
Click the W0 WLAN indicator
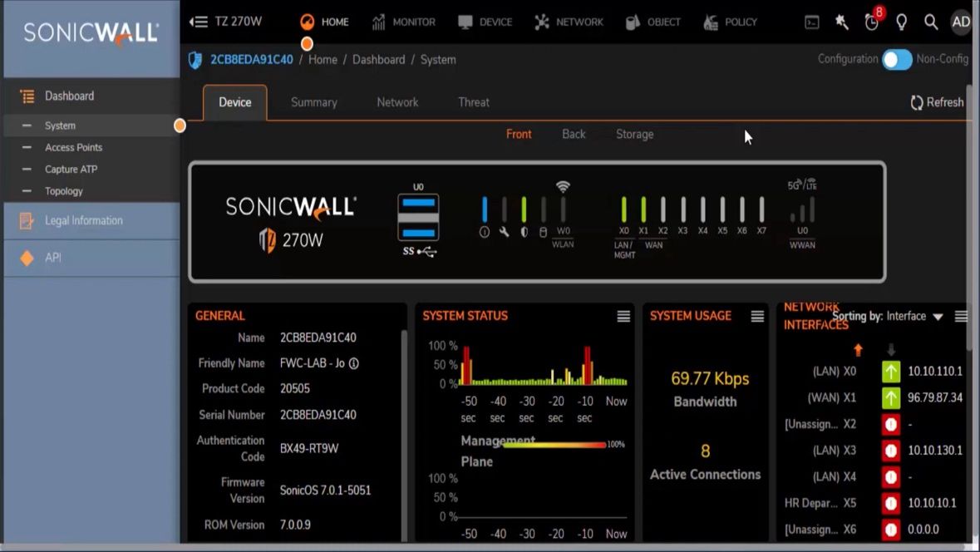click(x=563, y=215)
